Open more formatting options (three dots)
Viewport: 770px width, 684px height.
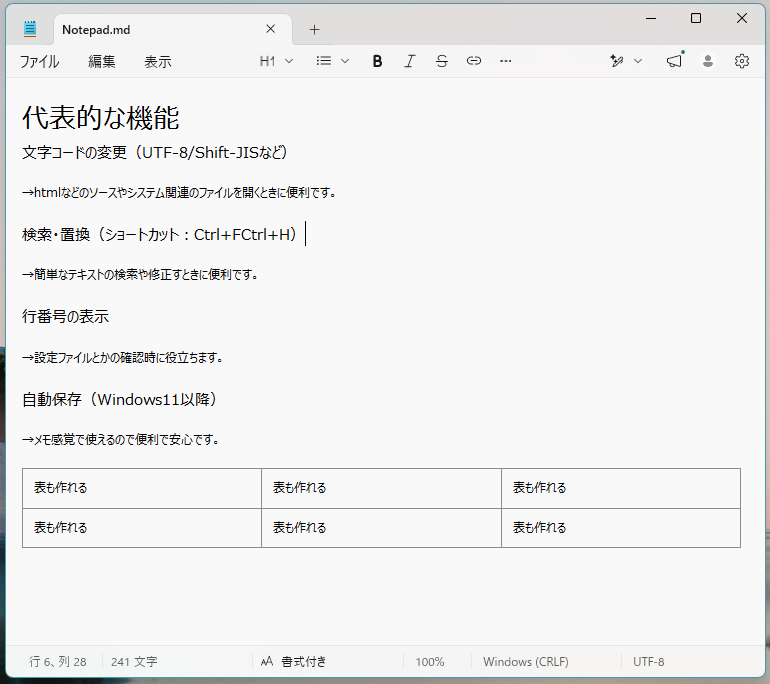coord(505,61)
